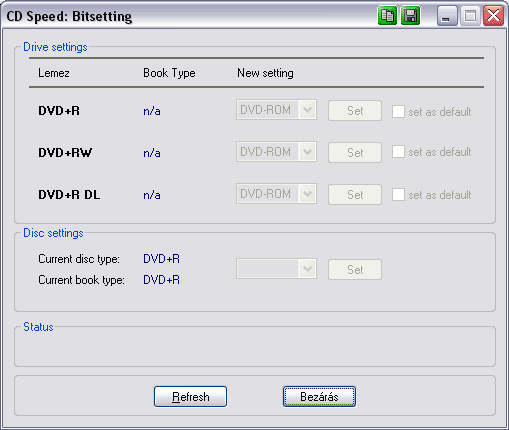The height and width of the screenshot is (430, 509).
Task: Click the 'Book Type' column header
Action: pos(169,73)
